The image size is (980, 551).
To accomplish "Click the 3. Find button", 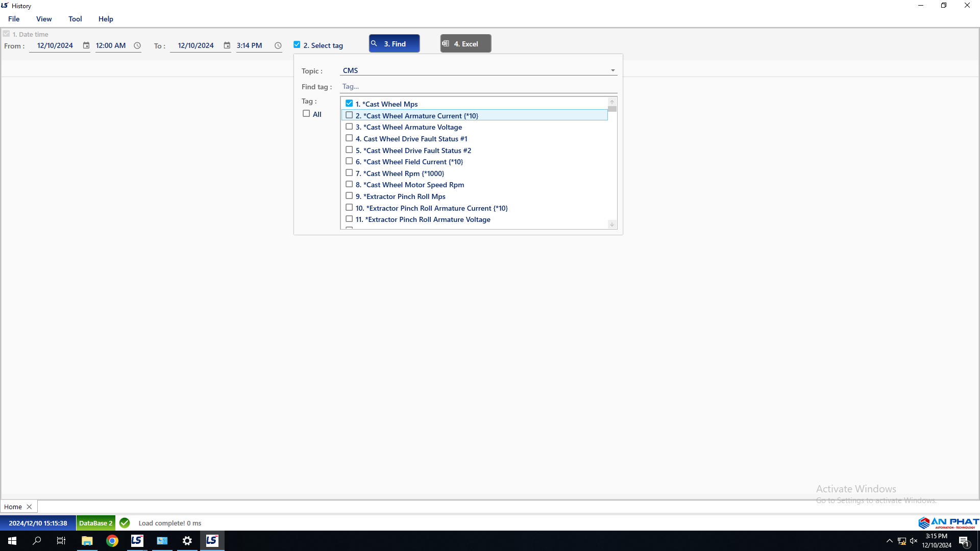I will [x=394, y=44].
